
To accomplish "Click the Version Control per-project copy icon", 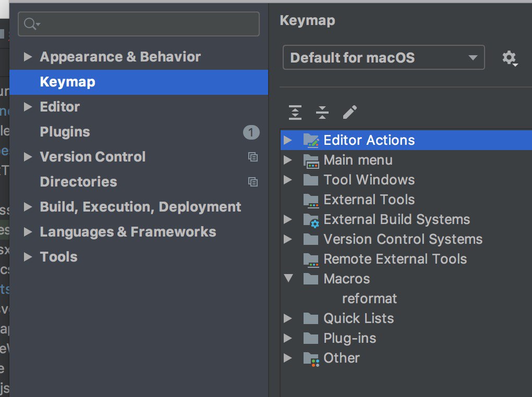I will click(253, 157).
